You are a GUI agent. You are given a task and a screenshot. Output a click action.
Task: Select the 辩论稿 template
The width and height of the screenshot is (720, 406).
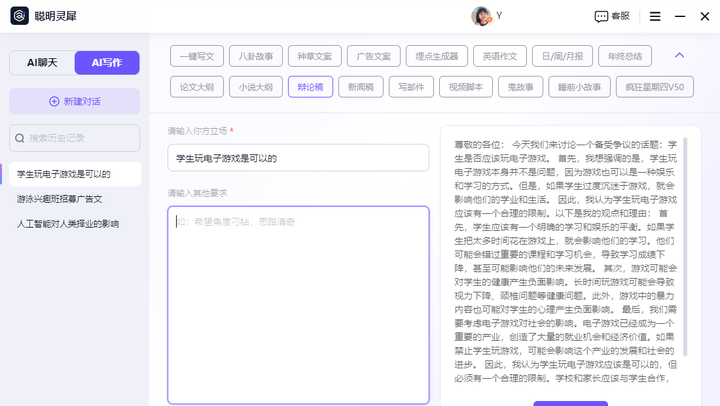tap(310, 87)
